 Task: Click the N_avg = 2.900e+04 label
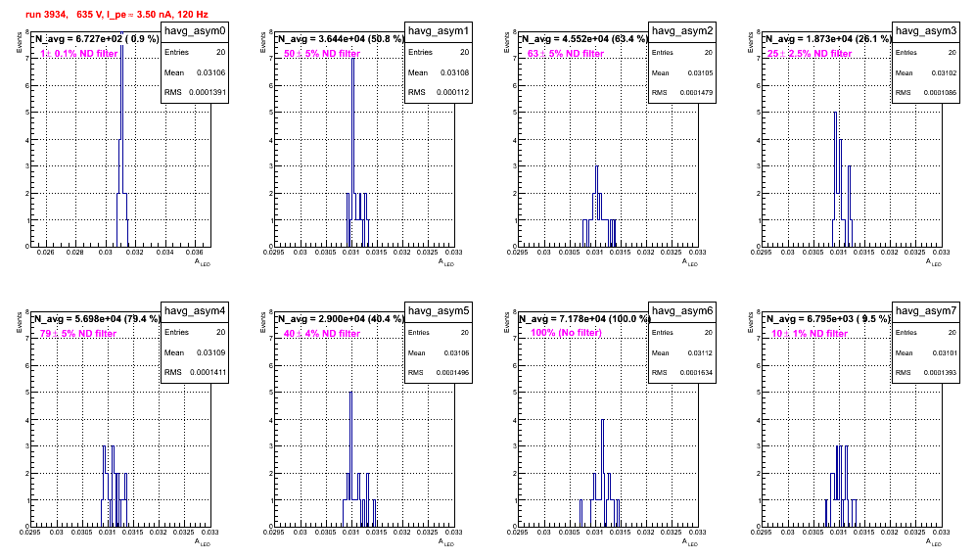[x=340, y=319]
